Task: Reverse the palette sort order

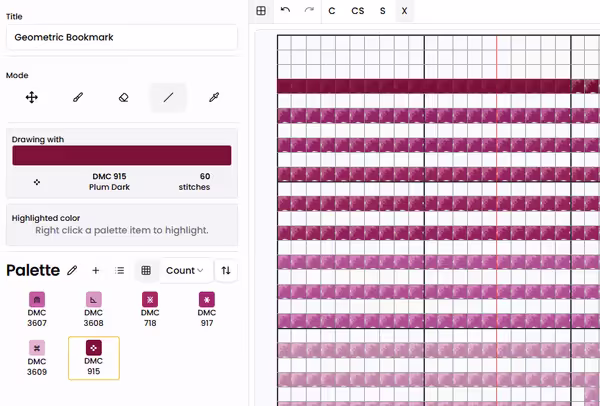Action: coord(226,271)
